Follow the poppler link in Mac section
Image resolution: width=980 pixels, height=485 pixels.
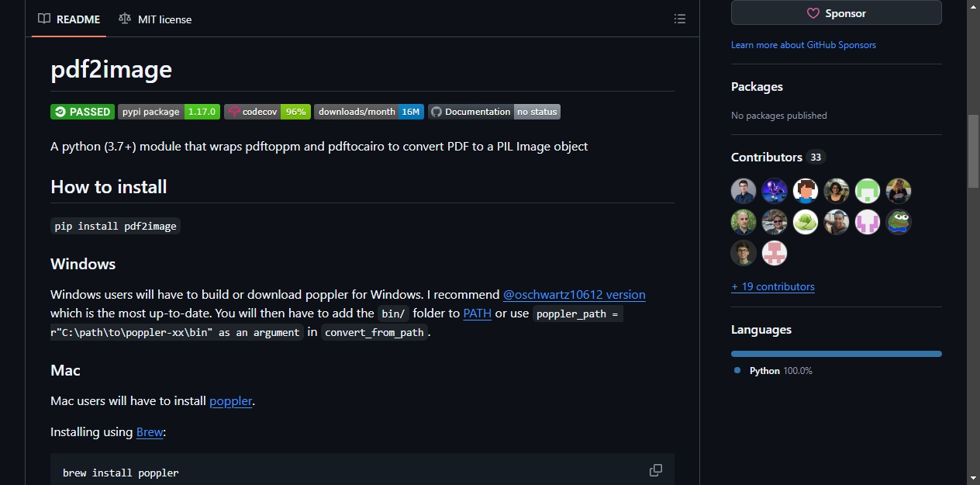(231, 401)
